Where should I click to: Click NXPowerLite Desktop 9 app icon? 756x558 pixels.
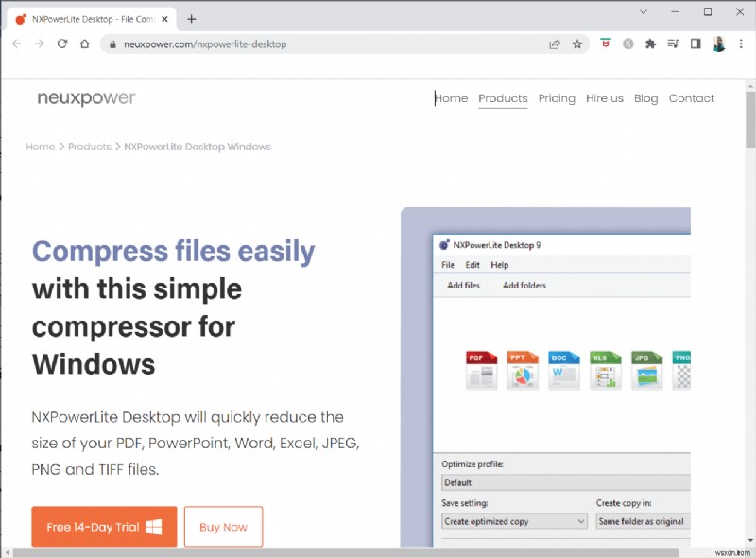444,245
